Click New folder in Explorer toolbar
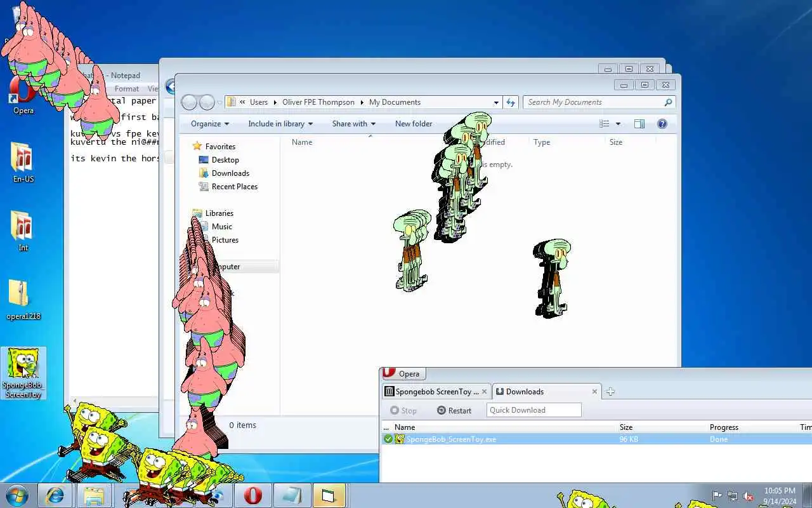812x508 pixels. coord(414,124)
